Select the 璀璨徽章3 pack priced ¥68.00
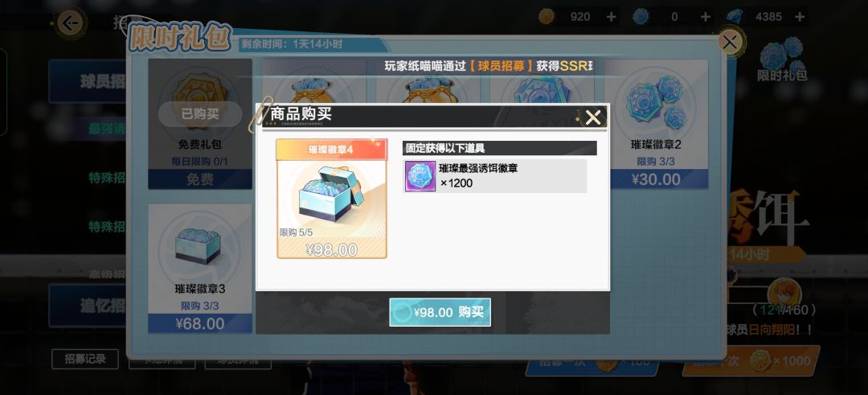 click(x=200, y=269)
